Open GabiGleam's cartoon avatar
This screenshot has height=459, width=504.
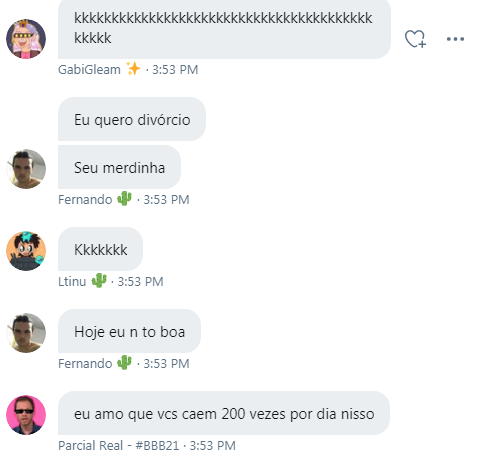[x=26, y=39]
